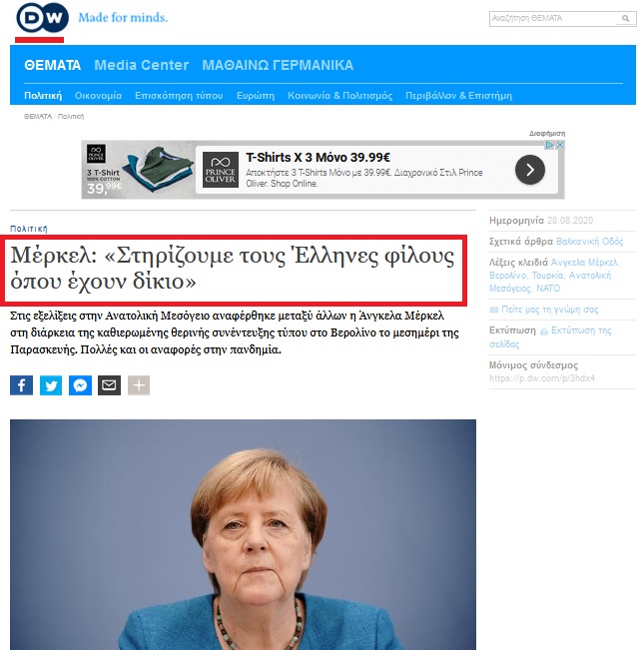Open the ΘΕΜΑΤΑ main tab
The image size is (644, 650).
(52, 66)
